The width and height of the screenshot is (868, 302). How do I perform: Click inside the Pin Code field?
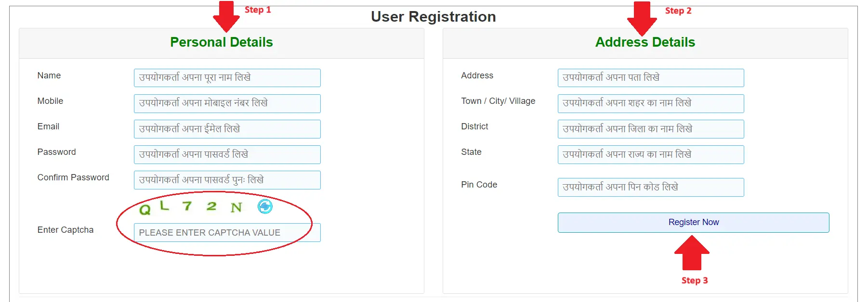coord(650,187)
